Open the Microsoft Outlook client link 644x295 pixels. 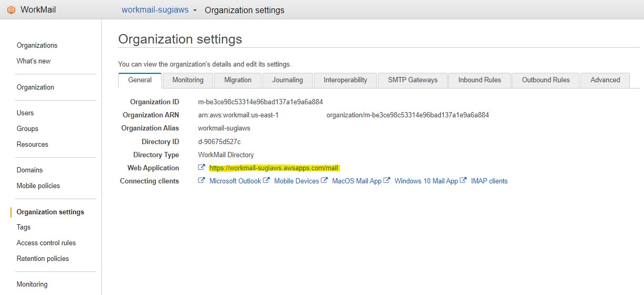[235, 181]
